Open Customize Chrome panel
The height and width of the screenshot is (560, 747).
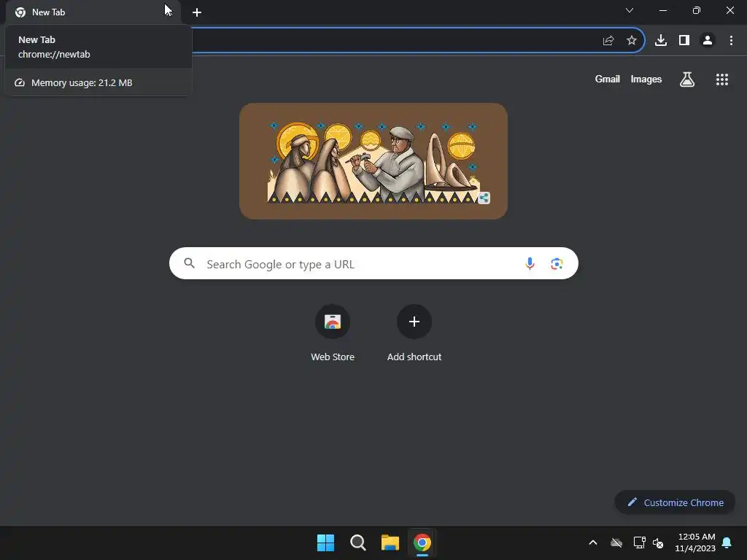[675, 502]
